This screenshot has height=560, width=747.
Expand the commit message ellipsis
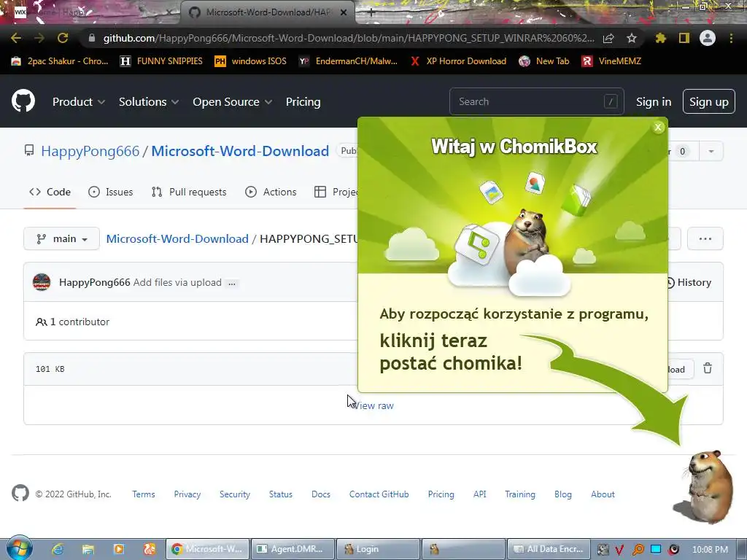231,283
